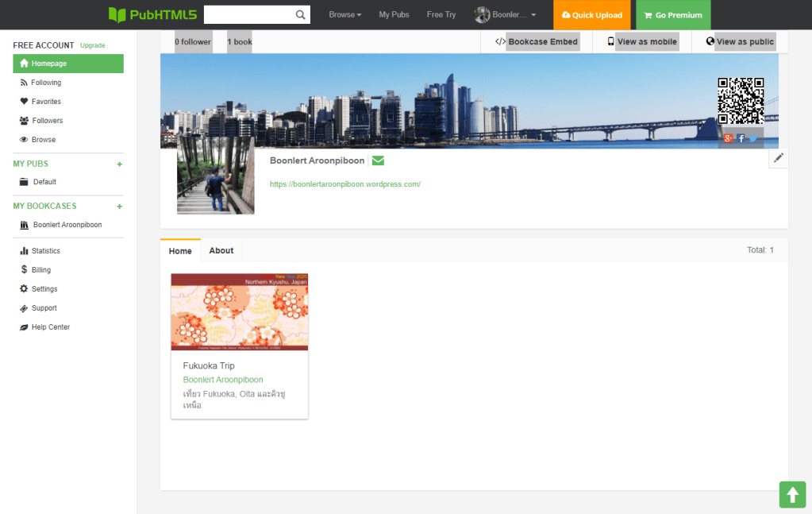Screen dimensions: 812x514
Task: Click the green envelope message icon
Action: [378, 160]
